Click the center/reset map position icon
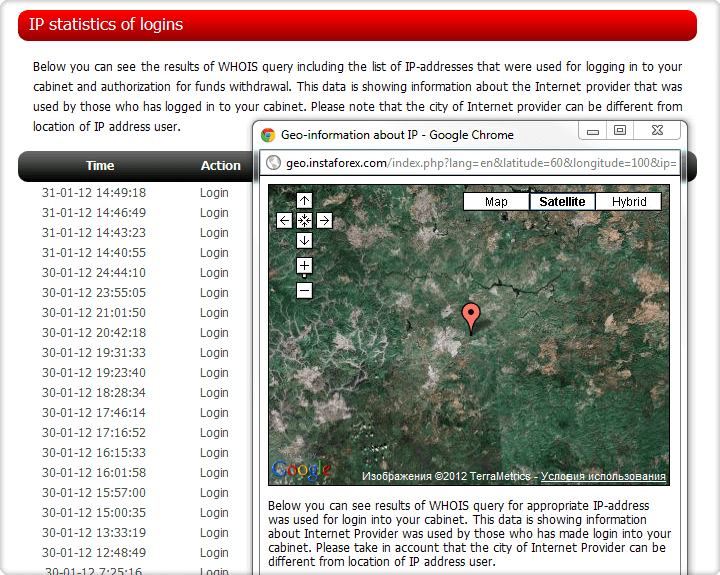 point(304,221)
